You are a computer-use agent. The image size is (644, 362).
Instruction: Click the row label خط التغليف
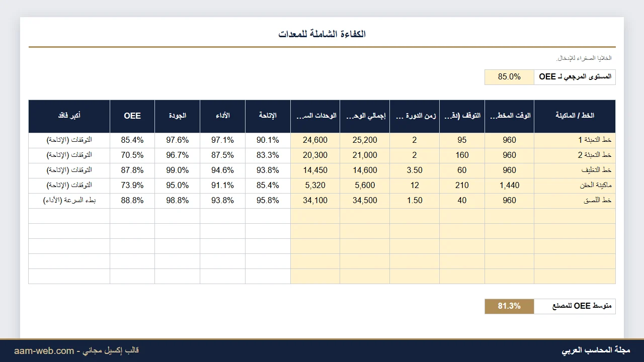pos(575,170)
